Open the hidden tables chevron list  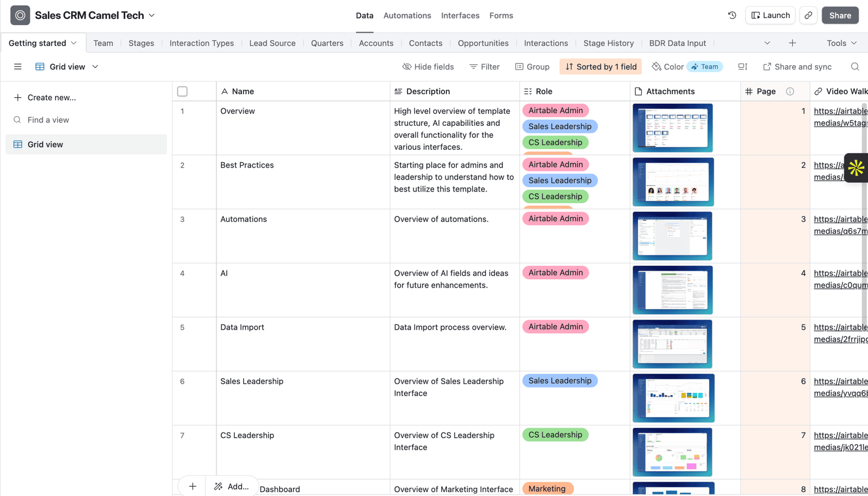[x=767, y=43]
